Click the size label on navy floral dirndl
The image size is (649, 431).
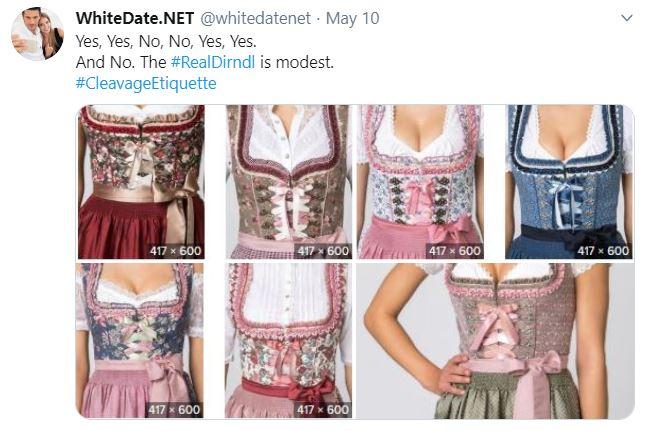click(174, 410)
